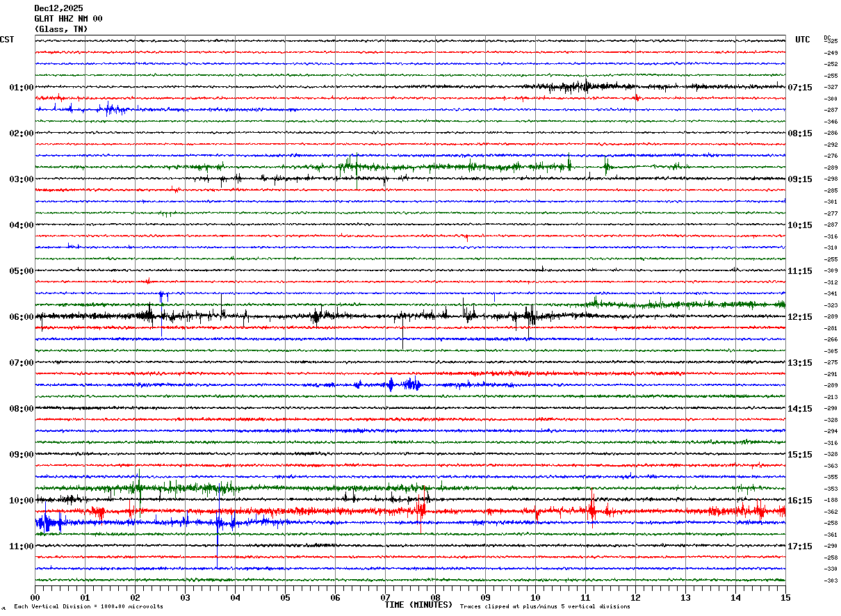Screen dimensions: 841x616
Task: Click minute tick label 13 on time axis
Action: (x=685, y=597)
